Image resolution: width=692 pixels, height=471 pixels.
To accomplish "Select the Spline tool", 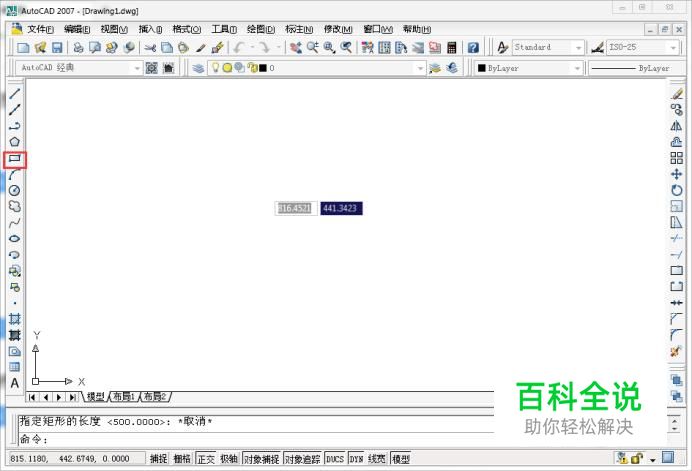I will point(15,223).
